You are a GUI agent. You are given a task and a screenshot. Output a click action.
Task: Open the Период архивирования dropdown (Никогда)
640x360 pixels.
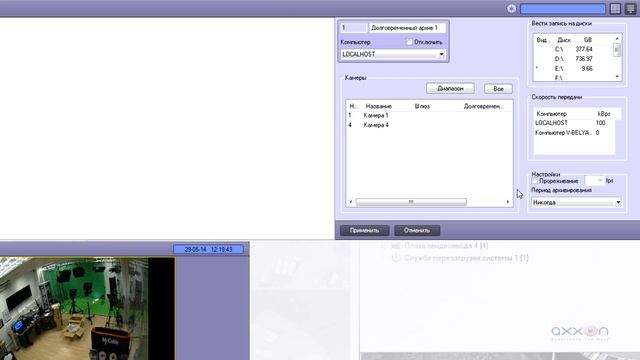[x=576, y=202]
